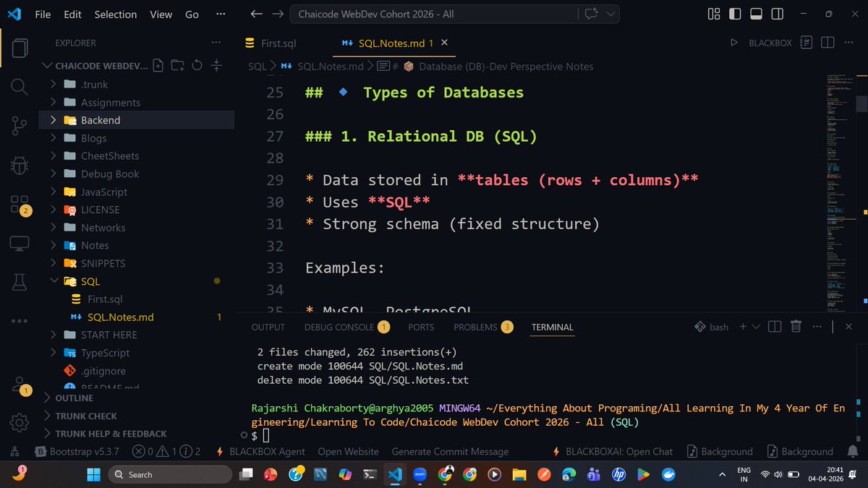868x488 pixels.
Task: Collapse all folders in Explorer
Action: click(216, 65)
